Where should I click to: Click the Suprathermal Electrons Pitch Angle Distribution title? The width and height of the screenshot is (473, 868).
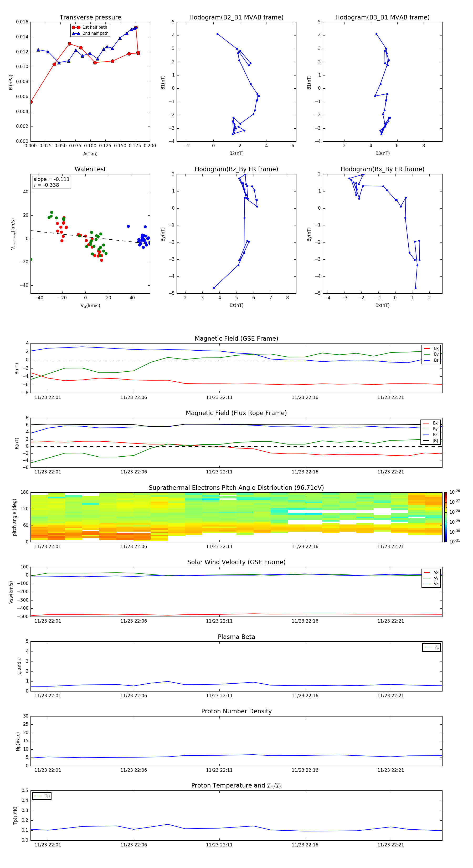coord(236,488)
